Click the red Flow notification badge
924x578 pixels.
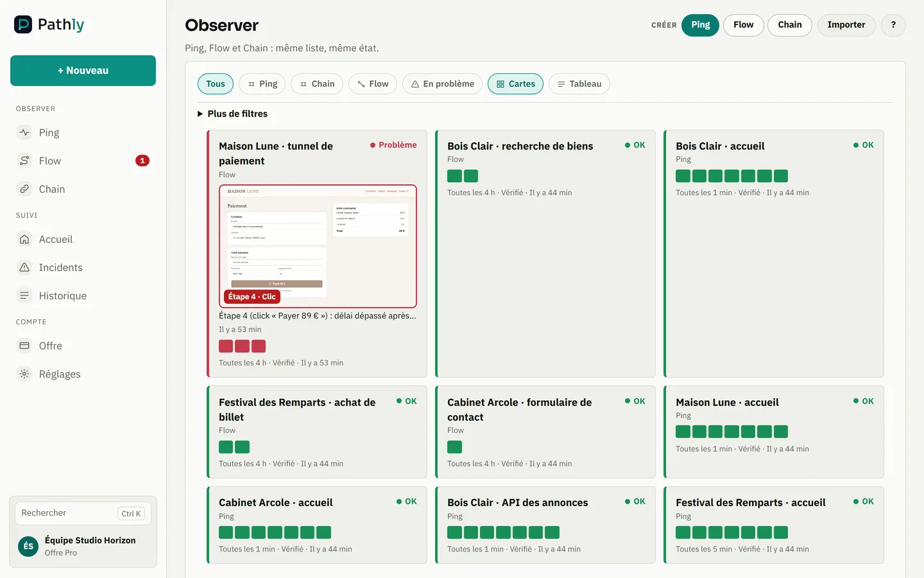[142, 161]
